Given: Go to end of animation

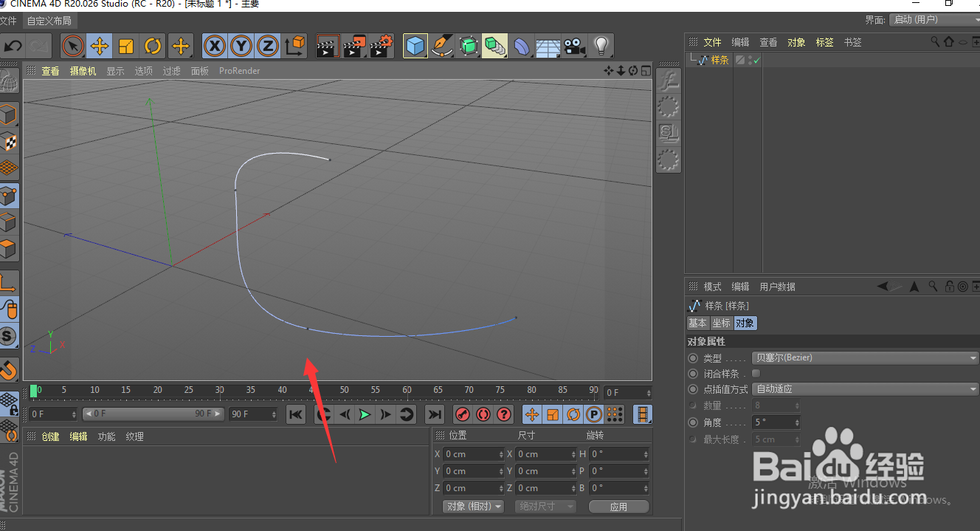Looking at the screenshot, I should click(x=435, y=414).
